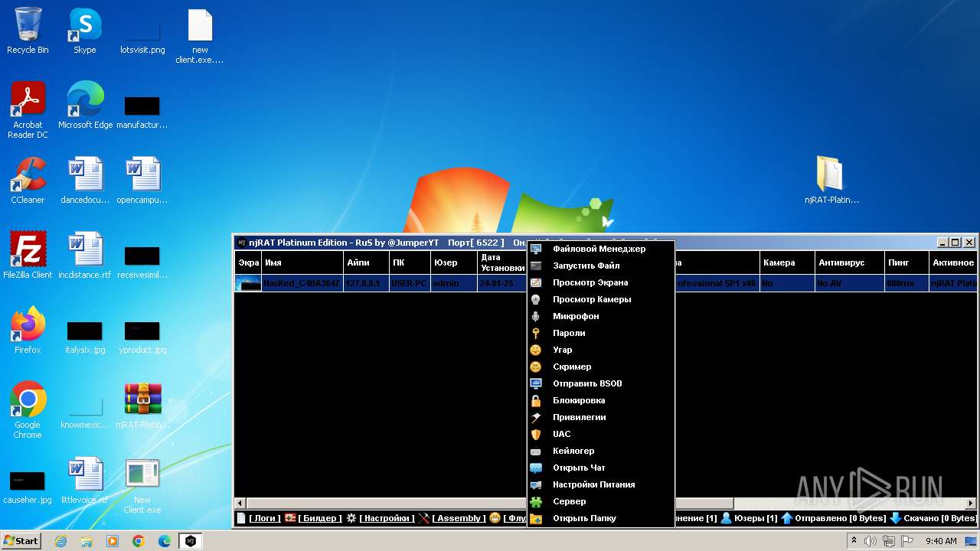
Task: Select the Acrobat Reader DC shortcut
Action: tap(28, 111)
